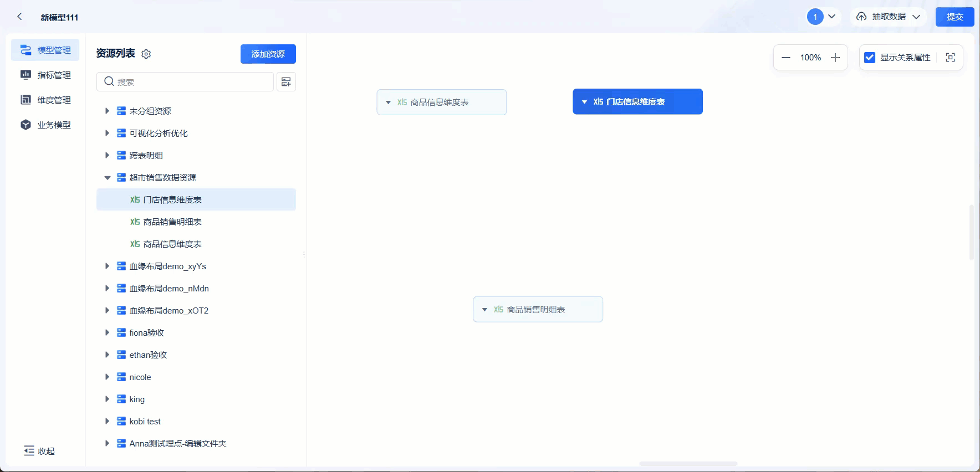
Task: Click folder icon of 可视化分析优化
Action: (x=121, y=133)
